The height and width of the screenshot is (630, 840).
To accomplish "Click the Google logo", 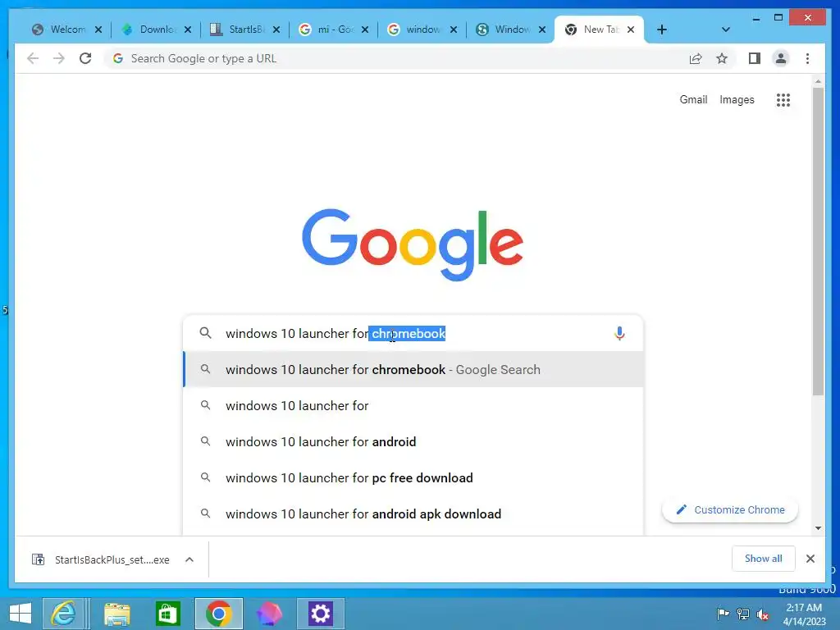I will [413, 244].
